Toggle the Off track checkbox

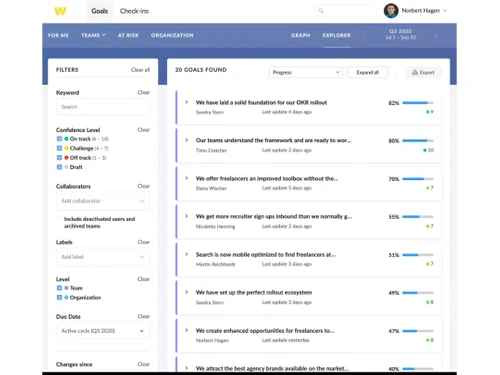coord(59,157)
